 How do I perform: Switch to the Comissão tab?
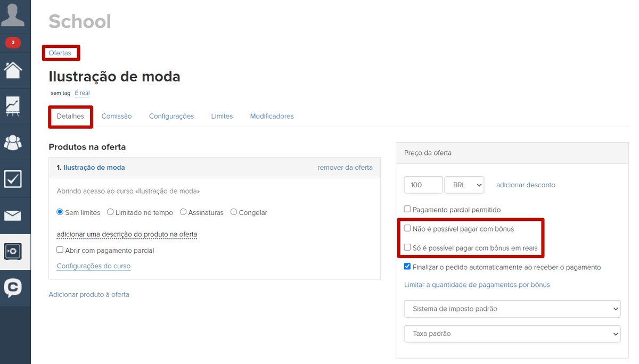click(117, 116)
